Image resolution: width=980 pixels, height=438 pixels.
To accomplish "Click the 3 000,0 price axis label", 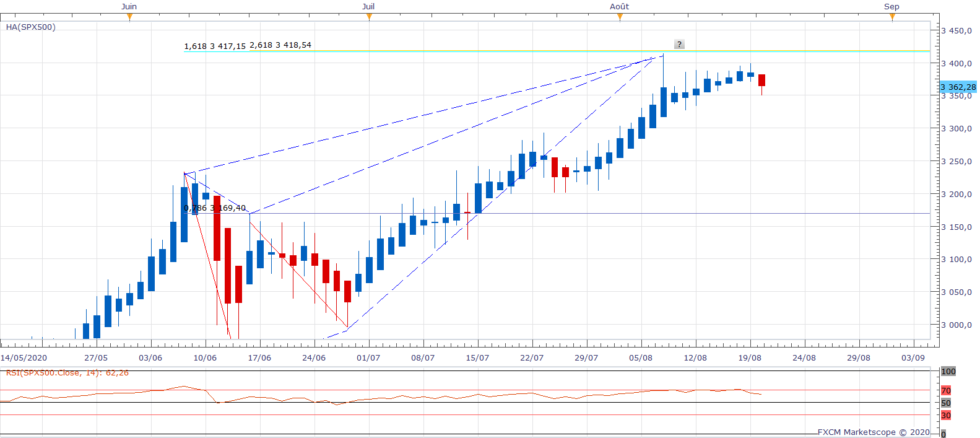I will pyautogui.click(x=956, y=325).
